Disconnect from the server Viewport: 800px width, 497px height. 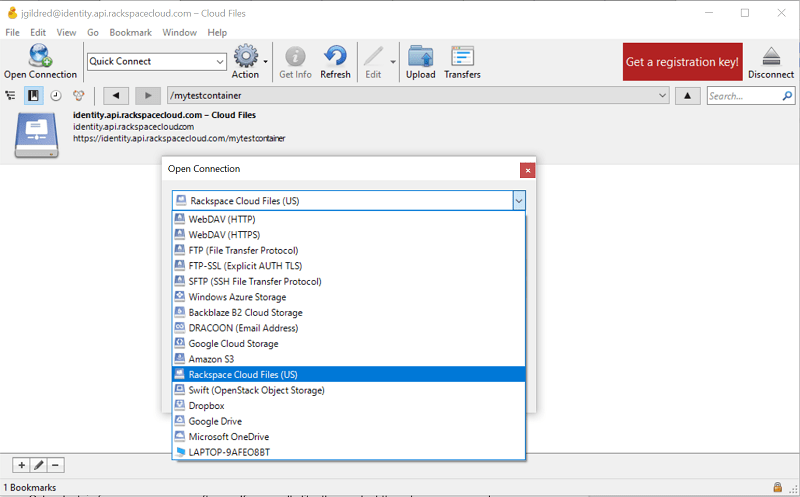tap(771, 61)
